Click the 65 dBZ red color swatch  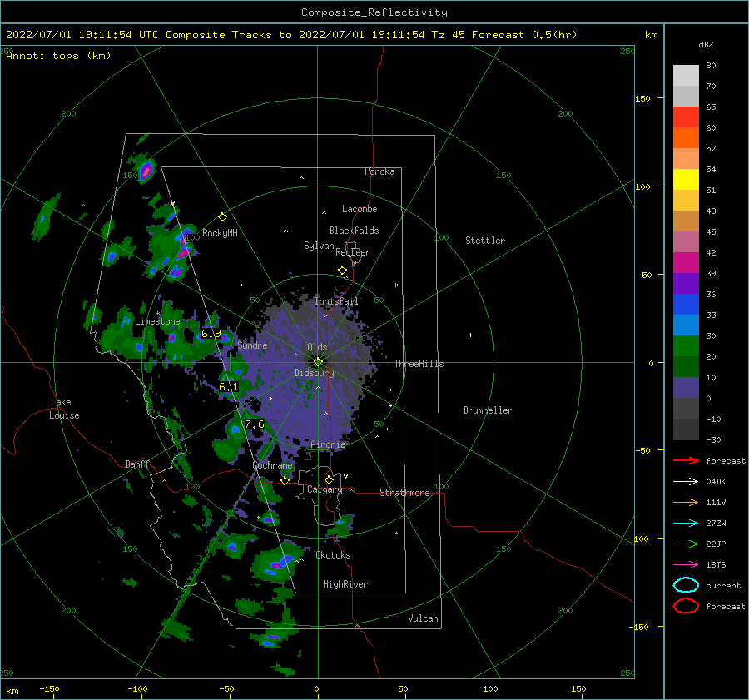click(686, 117)
